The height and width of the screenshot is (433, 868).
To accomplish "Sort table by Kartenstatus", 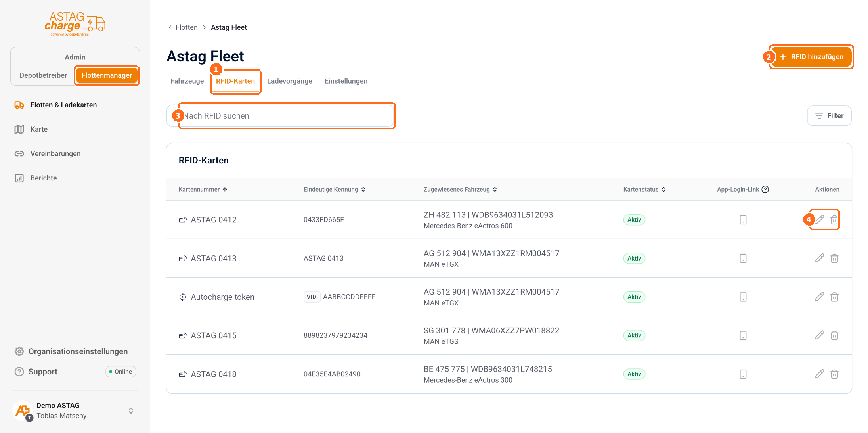I will (644, 189).
